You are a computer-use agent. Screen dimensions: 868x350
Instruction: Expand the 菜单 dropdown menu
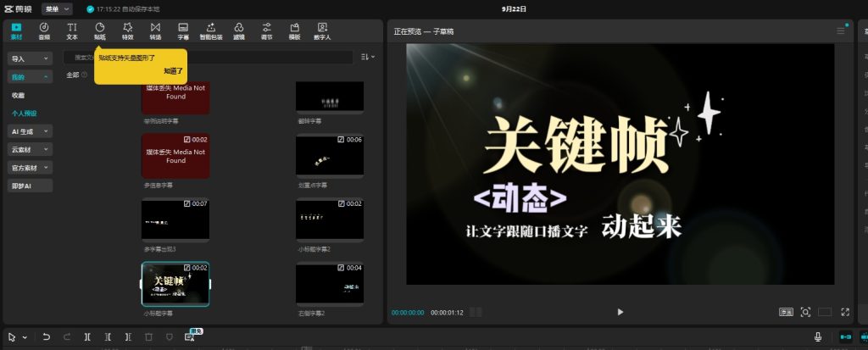(58, 8)
